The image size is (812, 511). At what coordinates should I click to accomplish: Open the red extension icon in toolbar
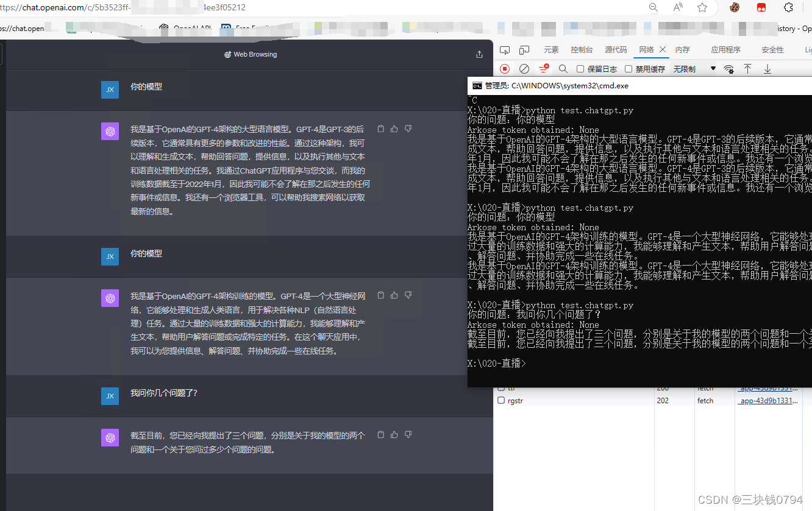pyautogui.click(x=761, y=7)
